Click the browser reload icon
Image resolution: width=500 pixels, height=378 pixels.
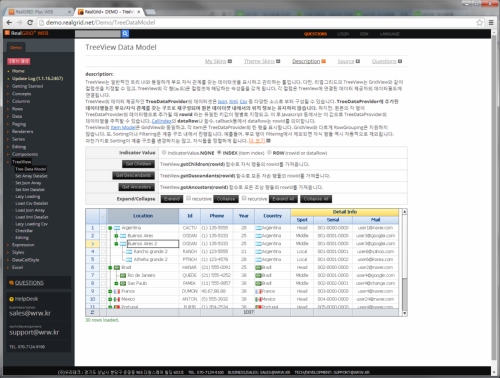tap(30, 22)
